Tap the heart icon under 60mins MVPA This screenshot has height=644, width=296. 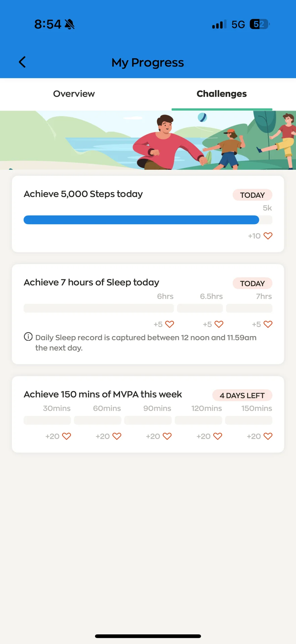pyautogui.click(x=117, y=436)
